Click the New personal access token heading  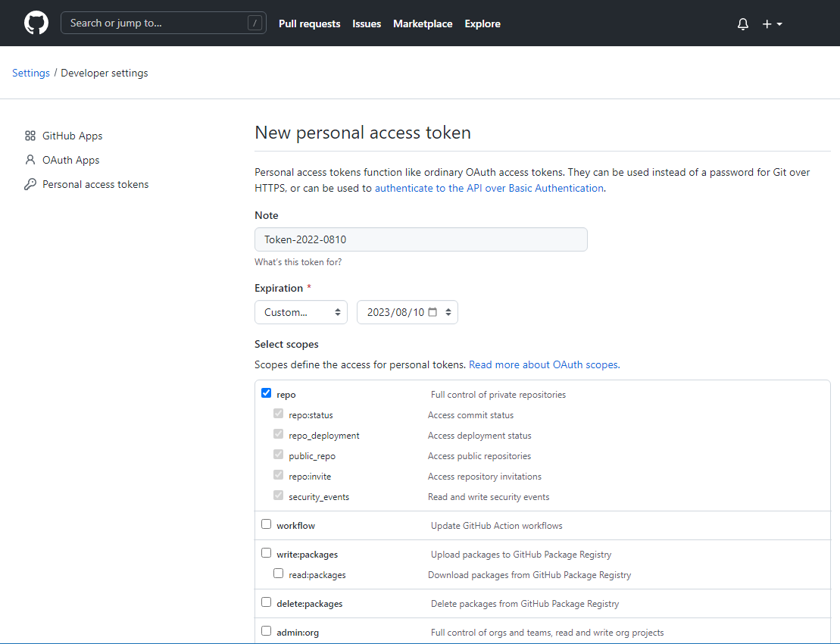click(x=363, y=133)
